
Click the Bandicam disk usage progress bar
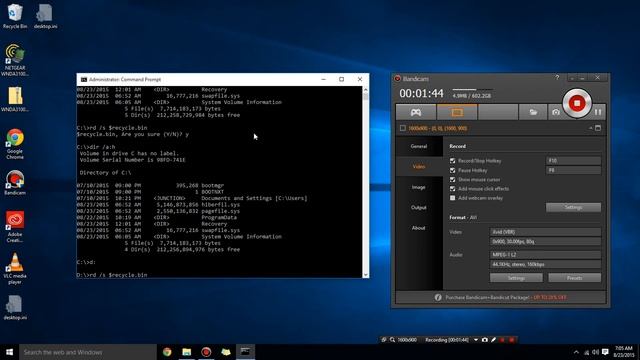[472, 89]
